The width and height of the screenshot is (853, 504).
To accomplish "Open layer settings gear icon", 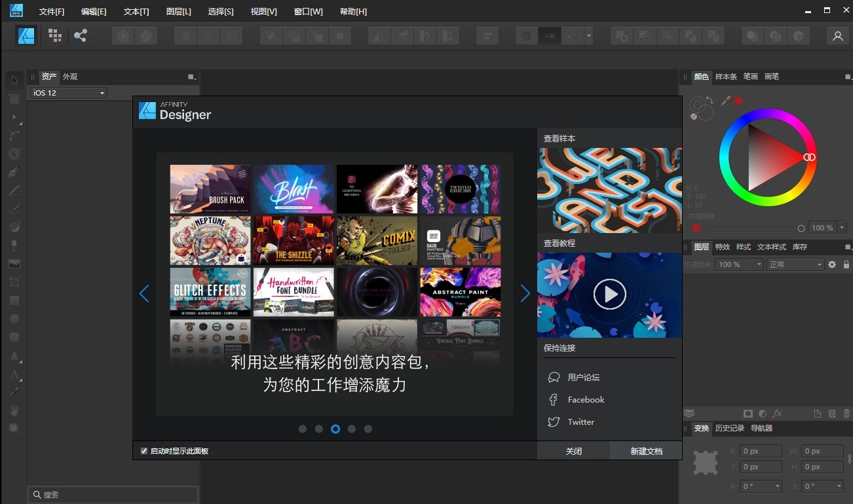I will click(x=832, y=264).
